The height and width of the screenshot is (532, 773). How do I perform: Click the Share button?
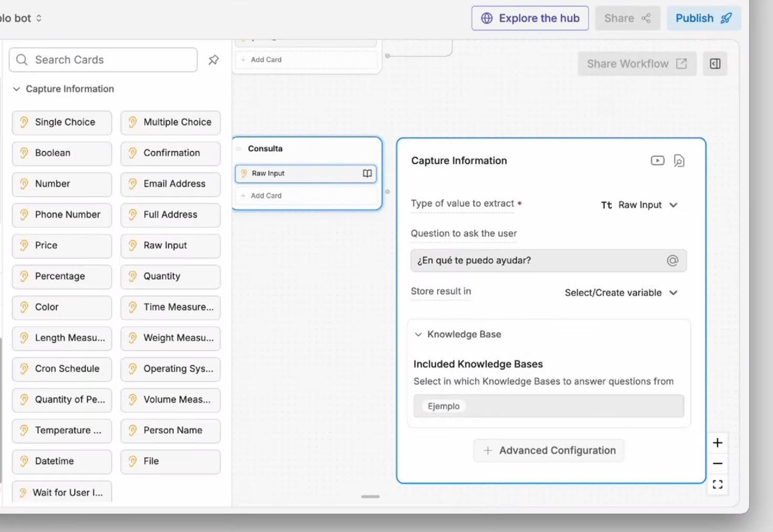(627, 18)
